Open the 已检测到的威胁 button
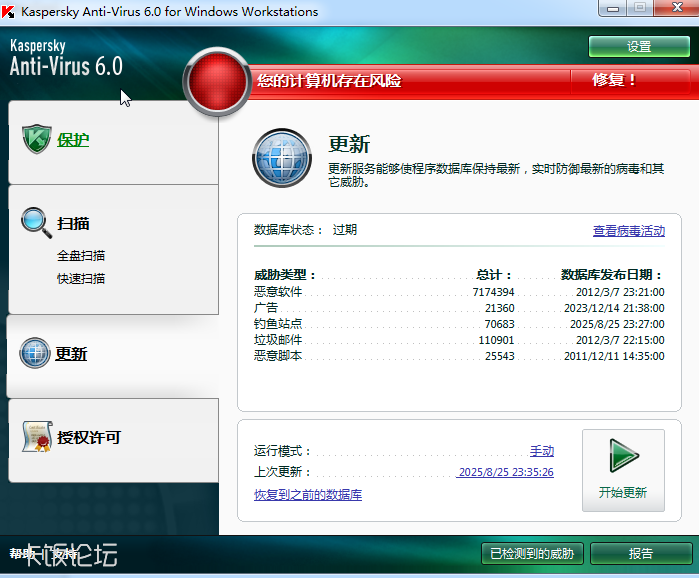The width and height of the screenshot is (699, 578). (532, 553)
